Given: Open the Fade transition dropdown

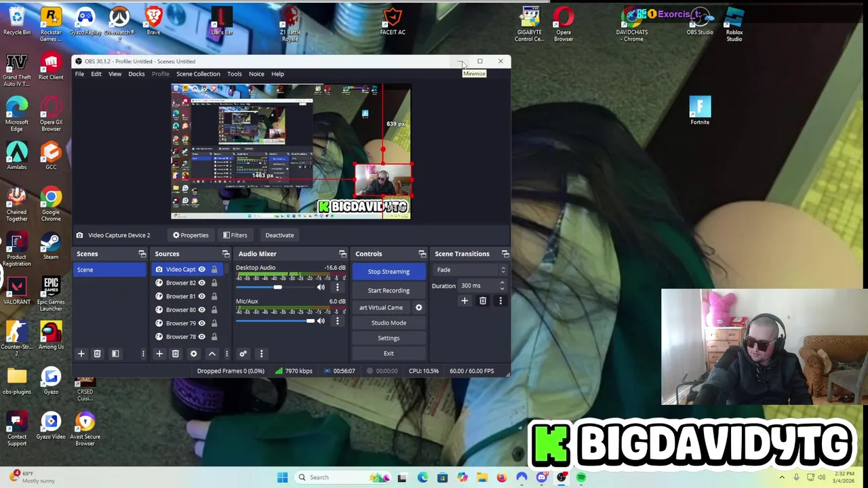Looking at the screenshot, I should pos(471,270).
